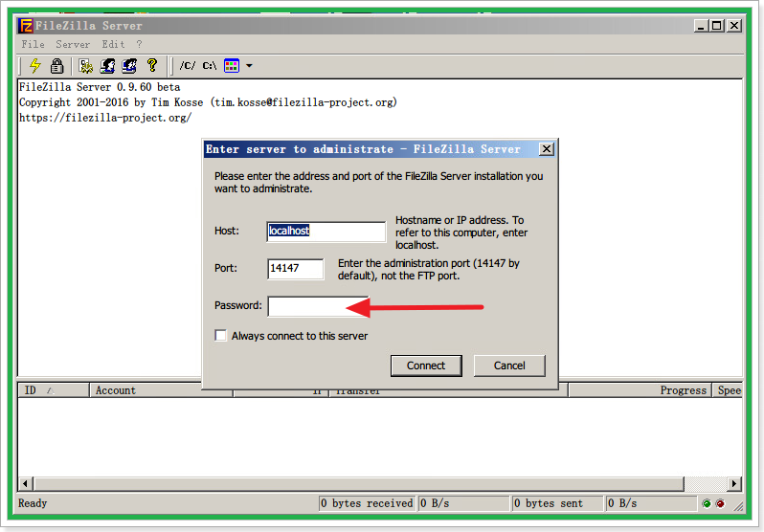Click the padlock lock-server icon
This screenshot has height=532, width=764.
pyautogui.click(x=57, y=66)
